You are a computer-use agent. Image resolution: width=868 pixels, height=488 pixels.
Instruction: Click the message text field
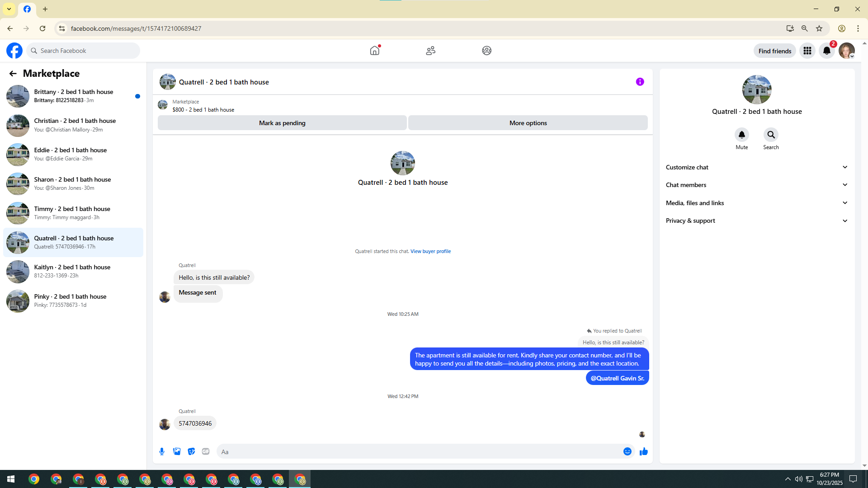point(420,451)
